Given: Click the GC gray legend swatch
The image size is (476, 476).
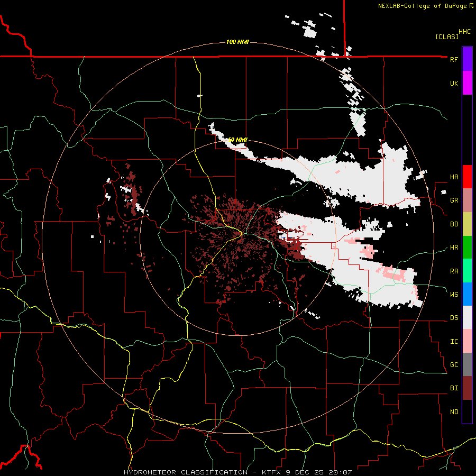Looking at the screenshot, I should pos(467,364).
